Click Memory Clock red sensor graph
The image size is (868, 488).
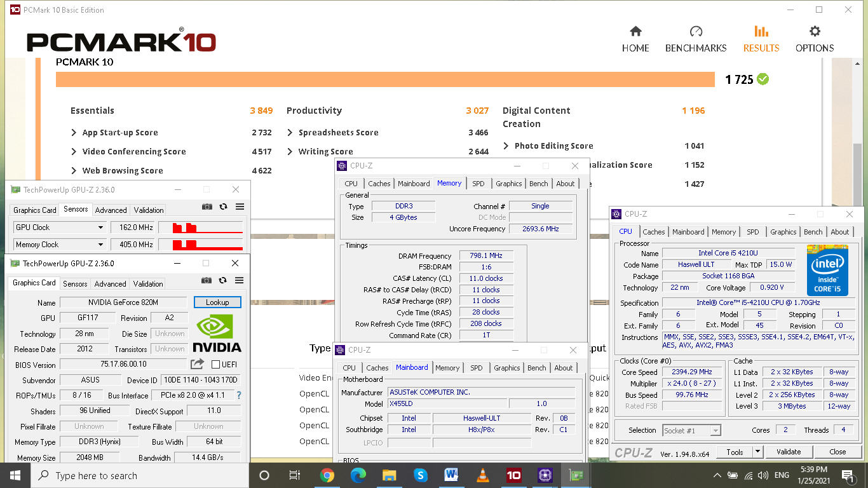point(200,245)
